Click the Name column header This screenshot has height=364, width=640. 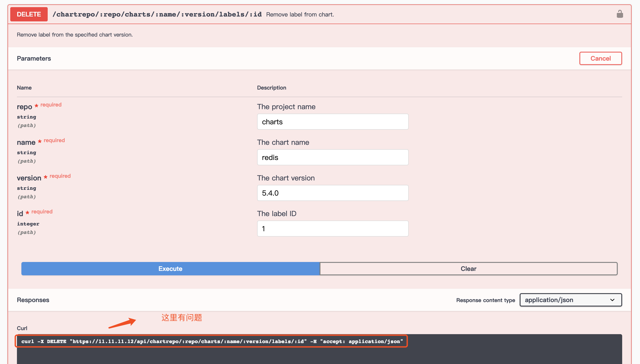(x=24, y=88)
